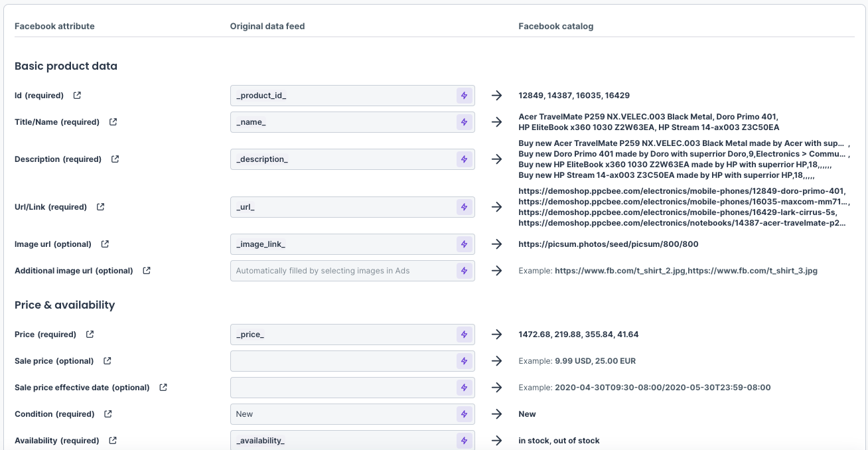The width and height of the screenshot is (868, 450).
Task: Click the Additional image url placeholder field
Action: [342, 271]
